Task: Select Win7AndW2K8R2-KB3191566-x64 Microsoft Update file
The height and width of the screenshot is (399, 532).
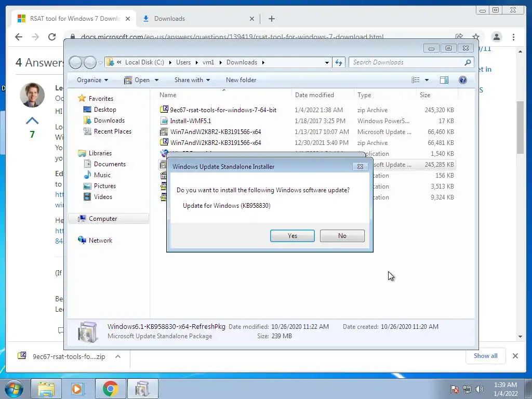Action: click(307, 131)
